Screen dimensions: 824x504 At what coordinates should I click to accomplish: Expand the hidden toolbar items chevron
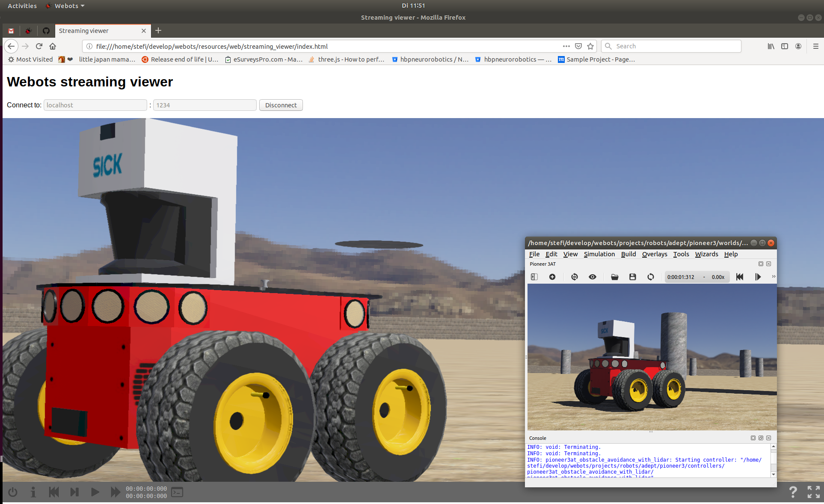[x=773, y=276]
